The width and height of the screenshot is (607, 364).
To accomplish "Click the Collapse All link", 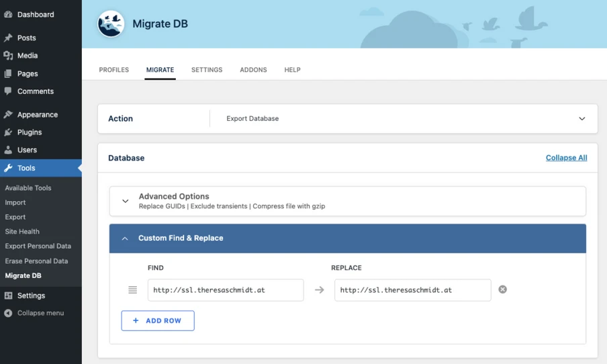I will 566,158.
